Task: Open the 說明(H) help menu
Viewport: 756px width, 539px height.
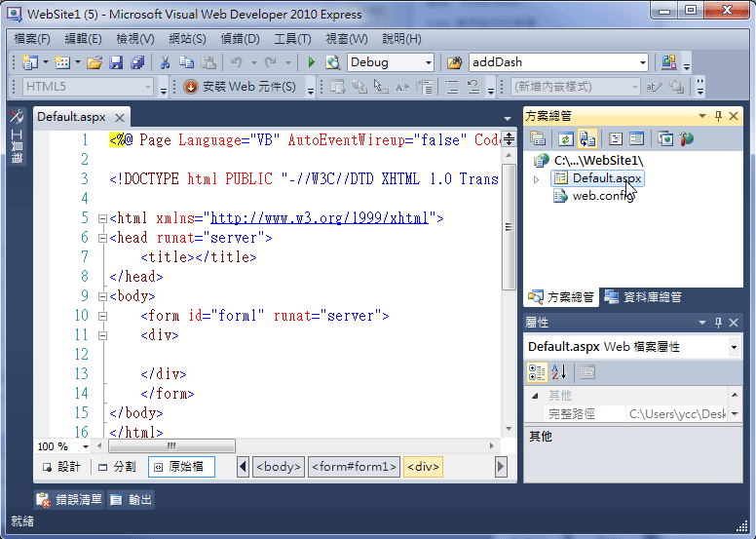Action: coord(401,39)
